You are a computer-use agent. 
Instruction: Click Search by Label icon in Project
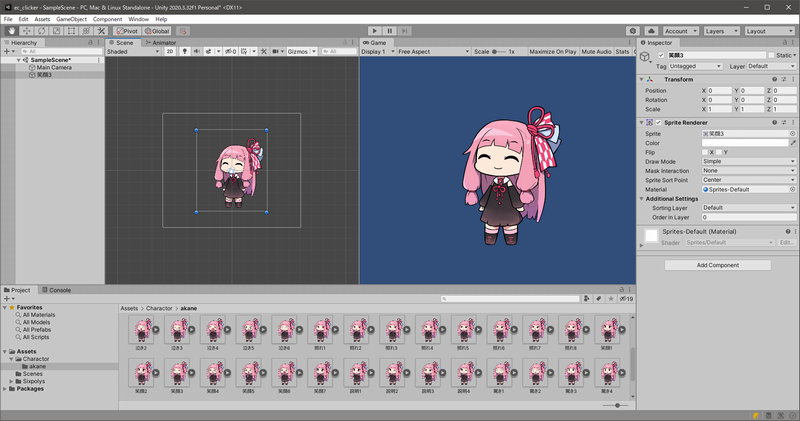click(x=598, y=299)
